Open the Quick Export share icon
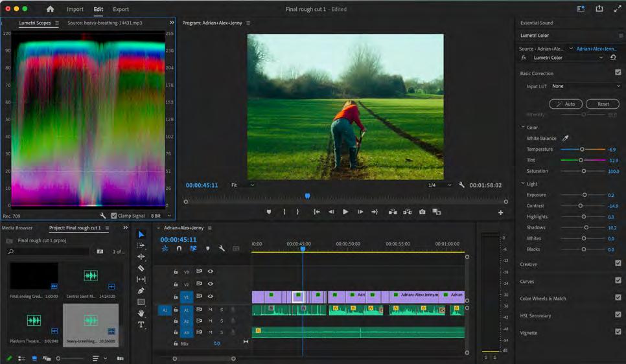Viewport: 626px width, 364px height. pos(599,8)
